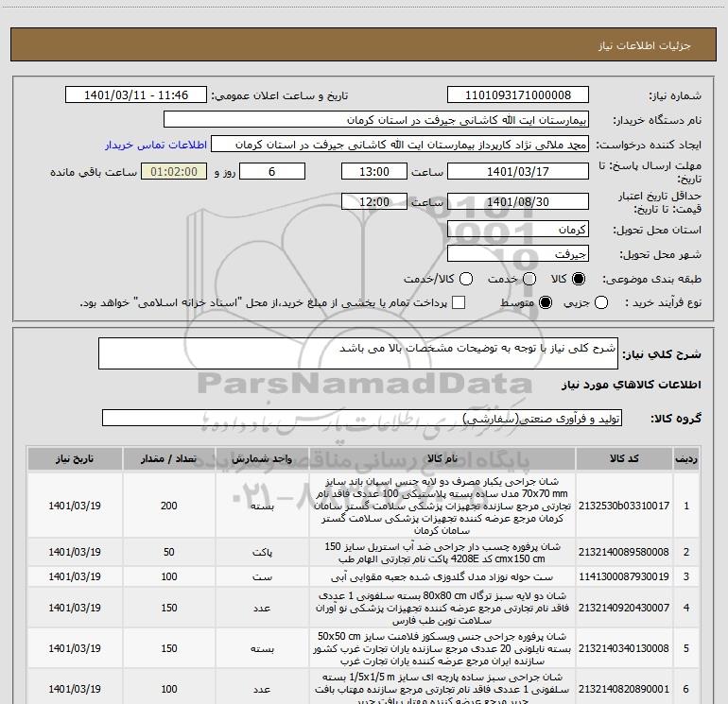
Task: Click the remaining time field 01:02:00
Action: 174,171
